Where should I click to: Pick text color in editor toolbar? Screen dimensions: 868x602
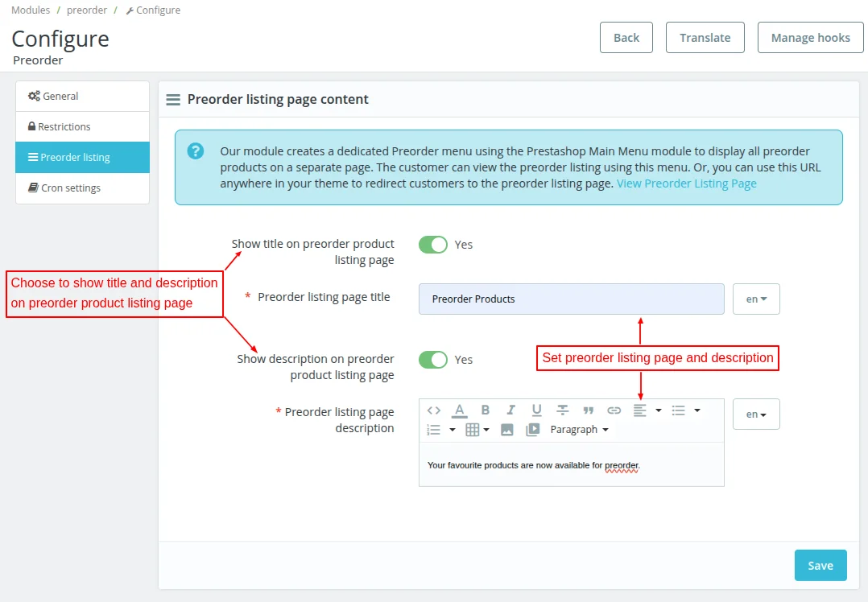click(x=459, y=410)
